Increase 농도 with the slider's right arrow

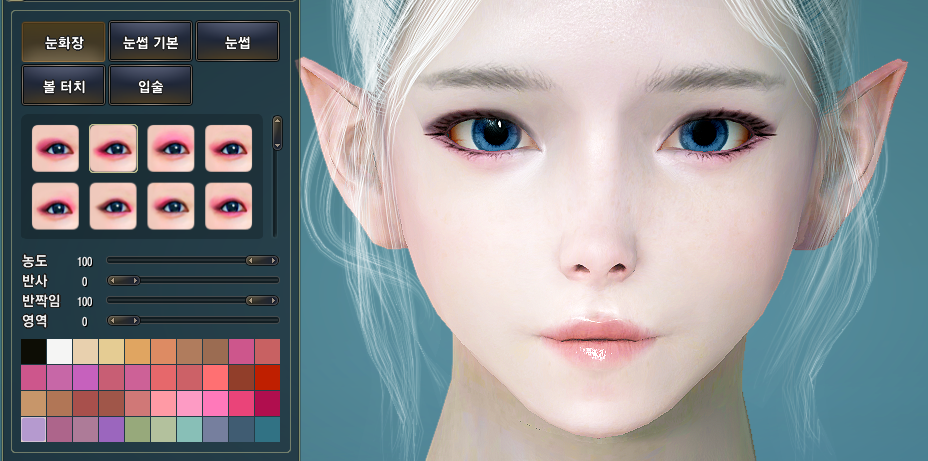(x=273, y=260)
